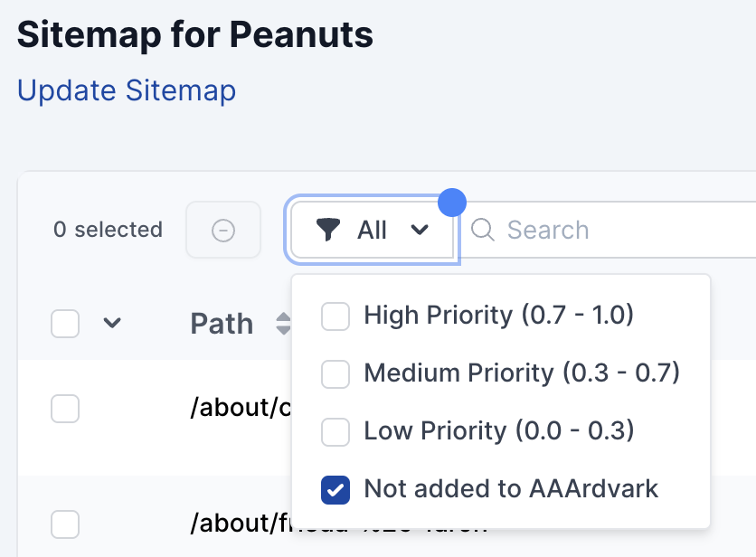
Task: Expand the chevron beside select-all checkbox
Action: [112, 323]
